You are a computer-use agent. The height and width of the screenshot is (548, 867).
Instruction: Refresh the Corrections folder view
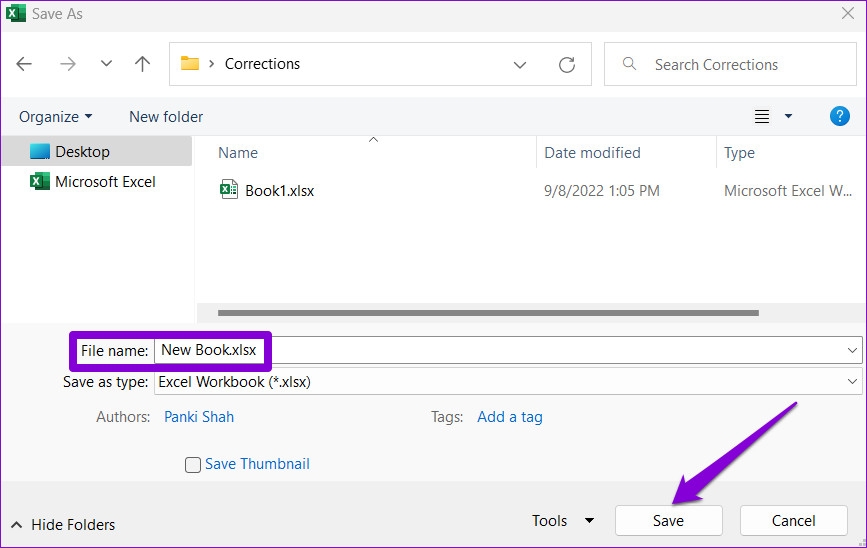tap(567, 65)
